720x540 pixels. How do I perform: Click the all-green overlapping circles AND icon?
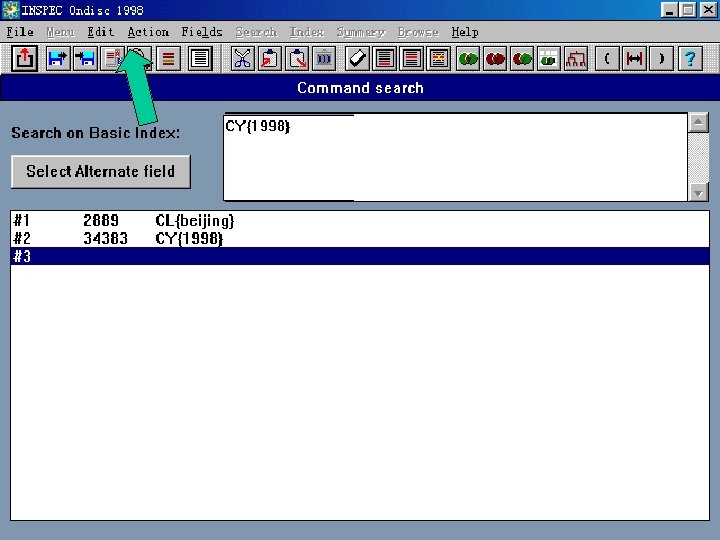click(468, 59)
